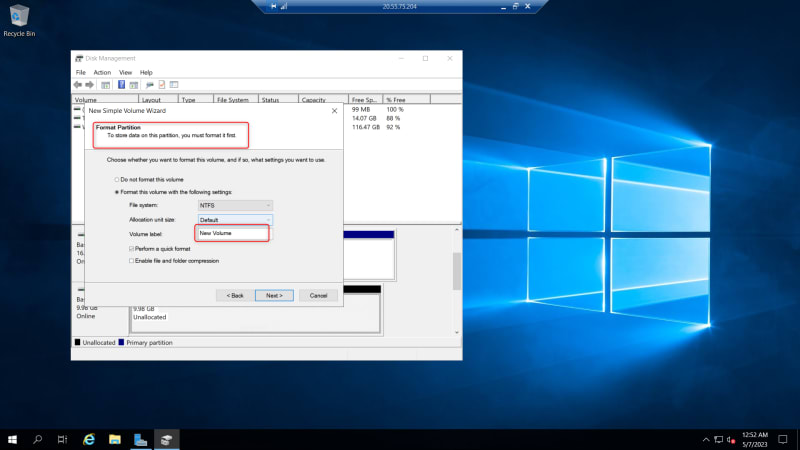Sort by the File System column header
This screenshot has height=450, width=800.
pyautogui.click(x=236, y=99)
